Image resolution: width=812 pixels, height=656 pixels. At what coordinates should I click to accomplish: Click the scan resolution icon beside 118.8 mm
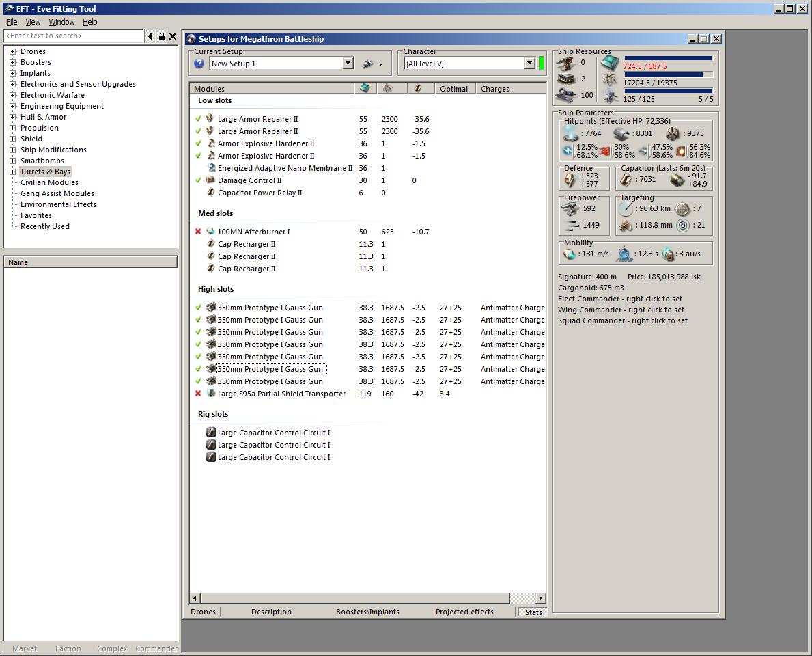(x=626, y=225)
